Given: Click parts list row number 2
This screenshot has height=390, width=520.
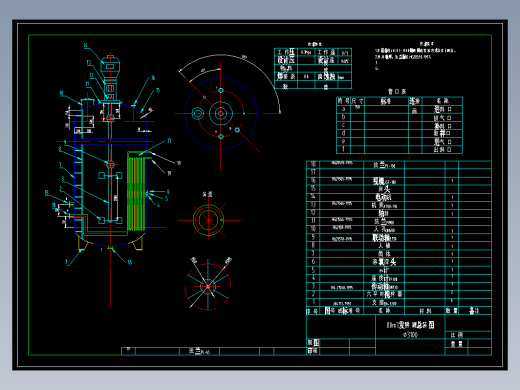Looking at the screenshot, I should [x=399, y=294].
